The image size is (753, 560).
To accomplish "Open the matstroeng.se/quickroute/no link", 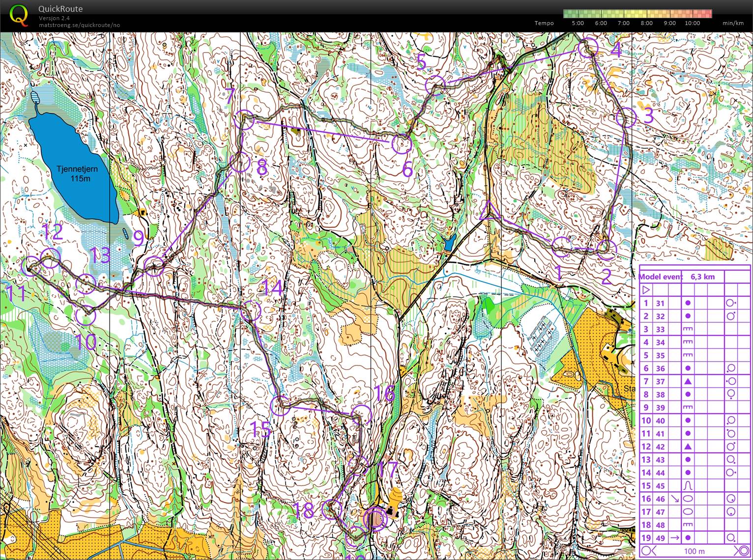I will click(x=80, y=25).
